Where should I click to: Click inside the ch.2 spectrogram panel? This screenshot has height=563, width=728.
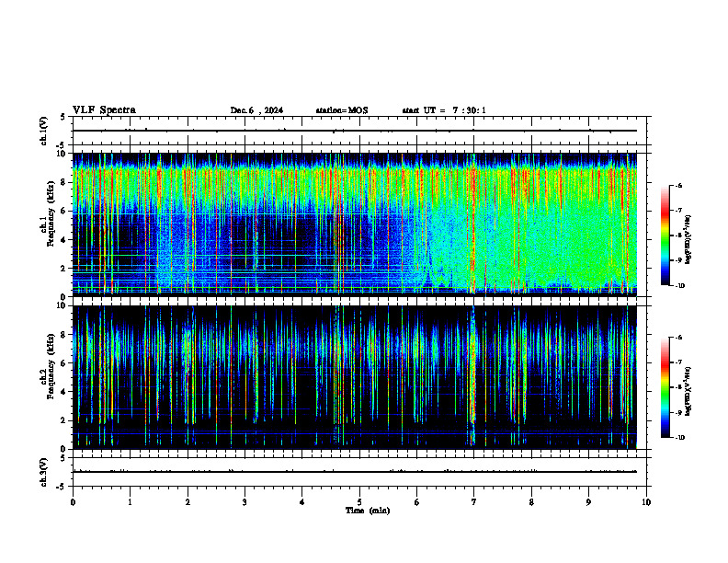359,377
